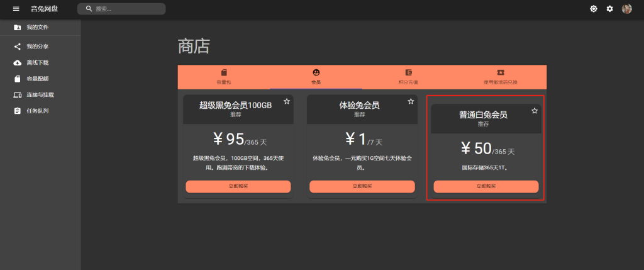Screen dimensions: 644x270
Task: Click the star on 体验兔会员 card
Action: (x=411, y=101)
